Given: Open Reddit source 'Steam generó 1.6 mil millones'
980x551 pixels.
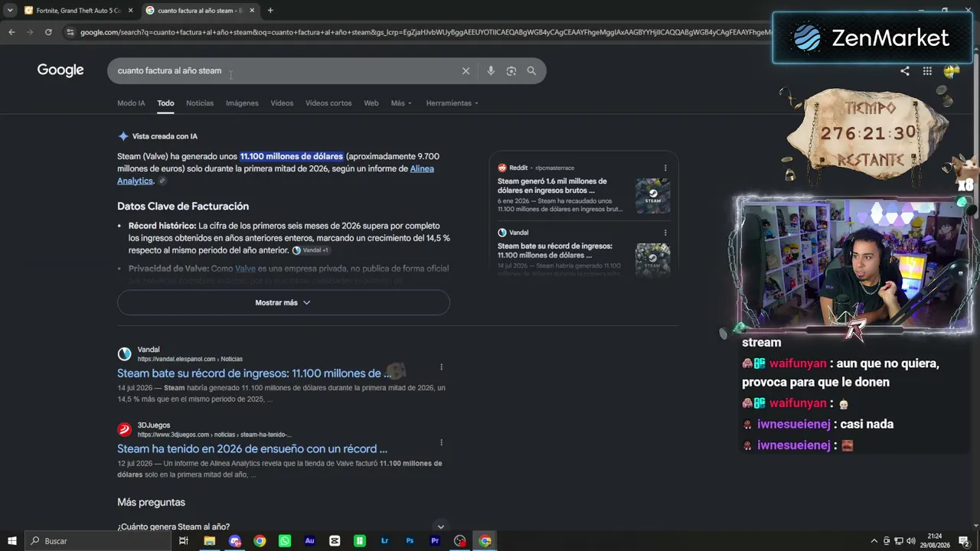Looking at the screenshot, I should pyautogui.click(x=552, y=186).
